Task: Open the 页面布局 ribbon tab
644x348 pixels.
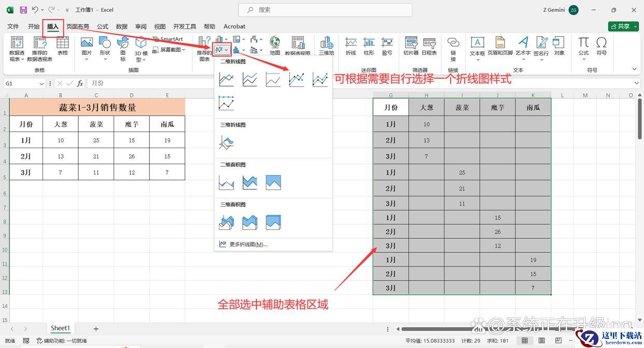Action: tap(77, 26)
